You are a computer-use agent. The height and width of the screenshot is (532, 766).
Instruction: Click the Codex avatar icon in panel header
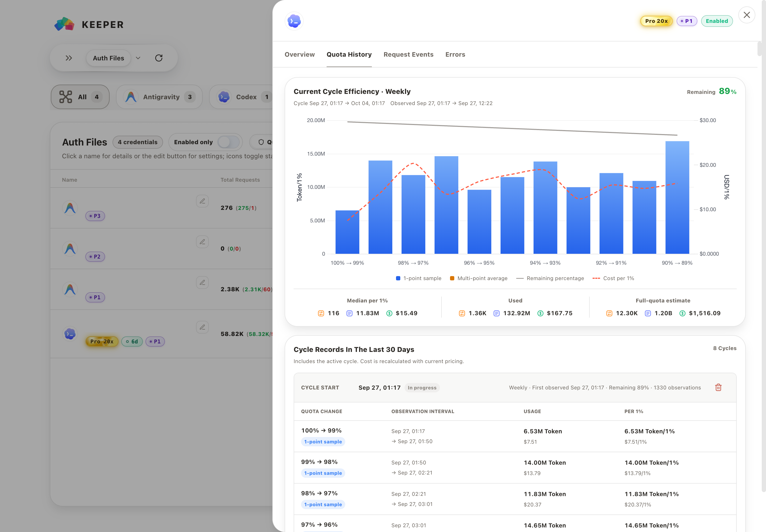point(294,21)
